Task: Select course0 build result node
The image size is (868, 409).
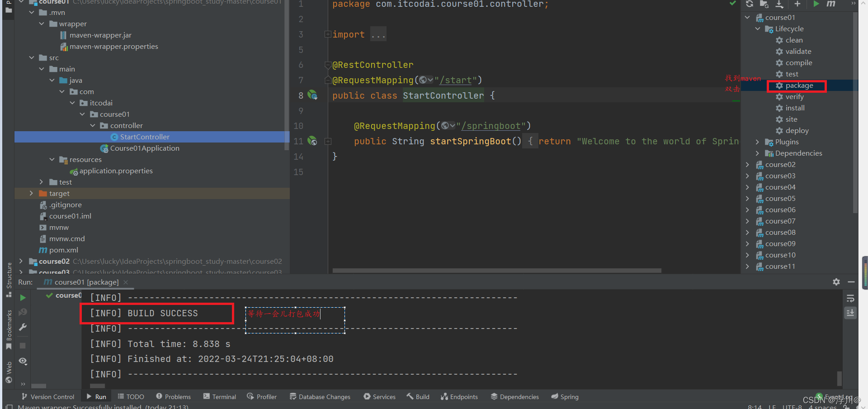Action: pos(64,295)
